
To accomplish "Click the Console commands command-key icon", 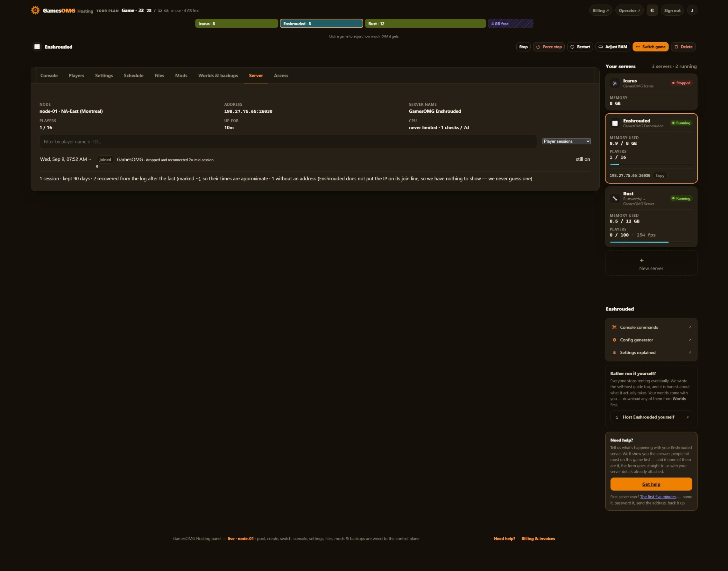I will tap(614, 327).
